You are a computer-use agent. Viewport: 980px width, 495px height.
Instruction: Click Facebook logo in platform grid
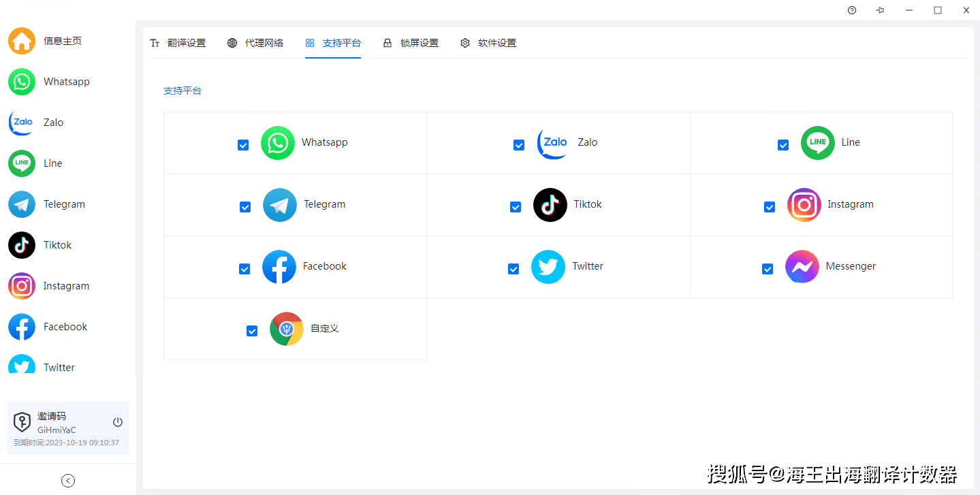[x=279, y=267]
